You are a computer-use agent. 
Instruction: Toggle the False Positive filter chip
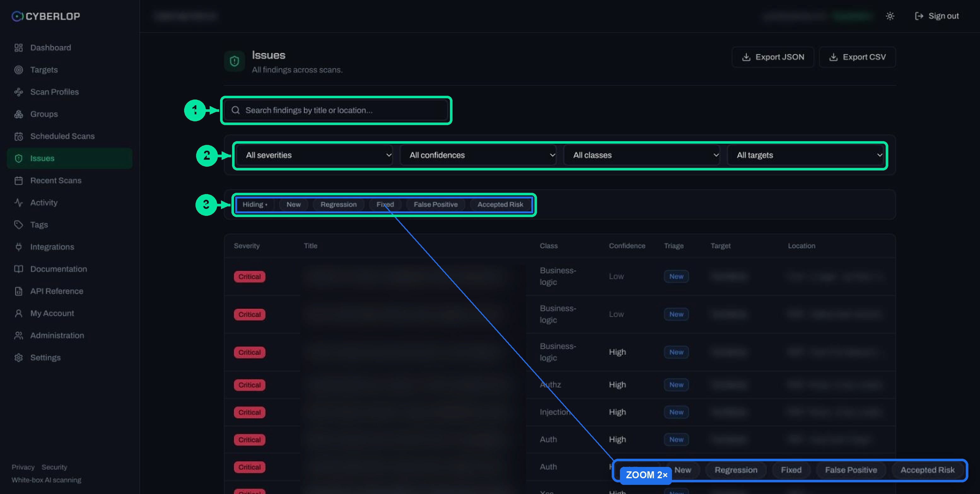click(435, 204)
